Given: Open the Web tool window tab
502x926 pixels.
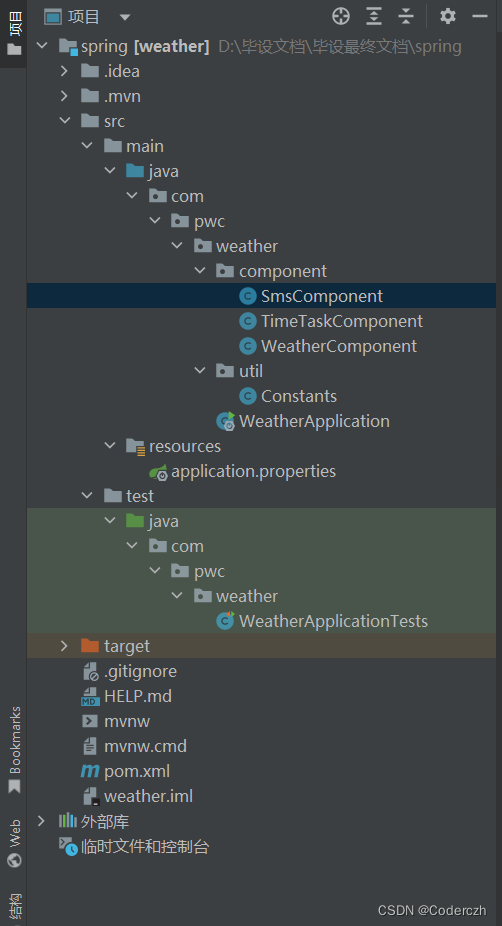Looking at the screenshot, I should point(14,843).
